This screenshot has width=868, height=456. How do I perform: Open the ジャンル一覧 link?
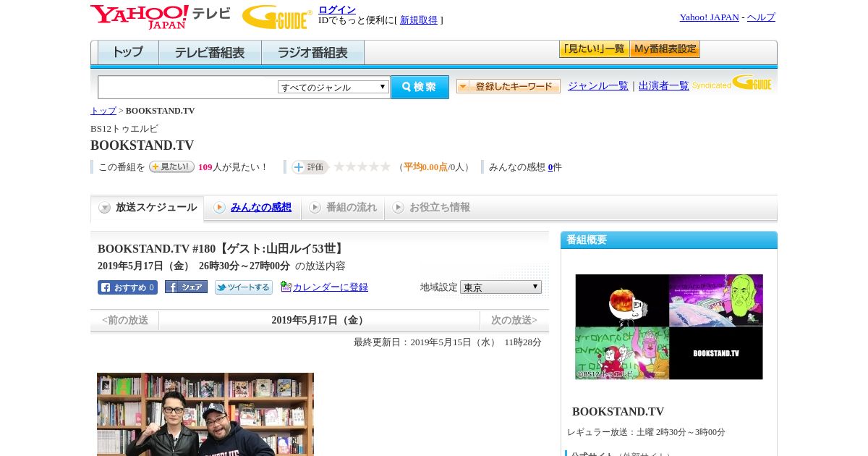pyautogui.click(x=598, y=85)
